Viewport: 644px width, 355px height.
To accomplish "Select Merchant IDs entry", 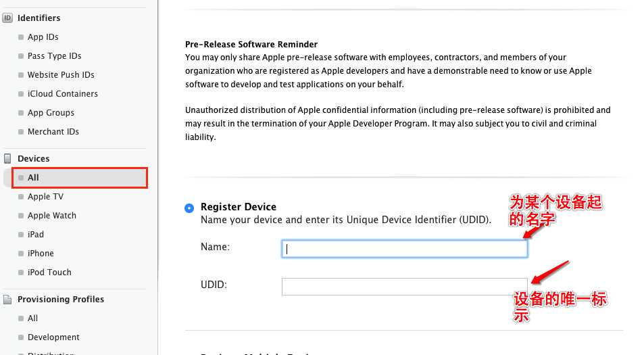I will [x=53, y=132].
